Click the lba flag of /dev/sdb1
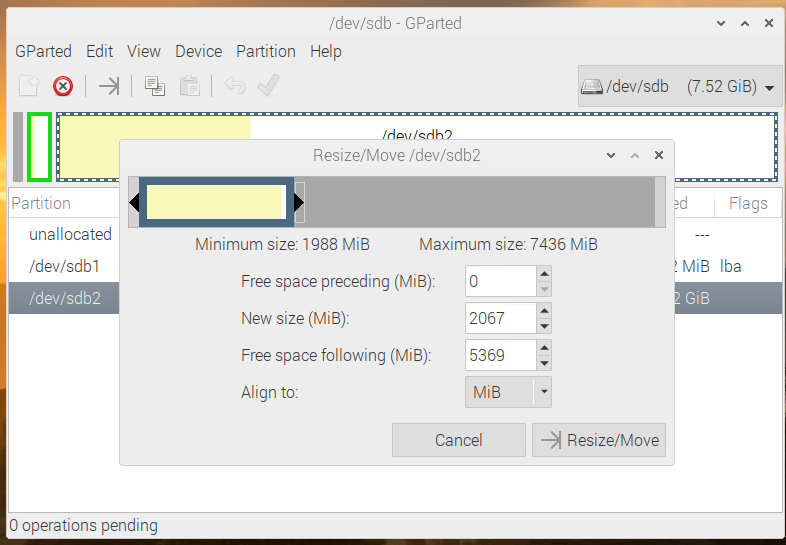Screen dimensions: 786x545 pos(730,266)
